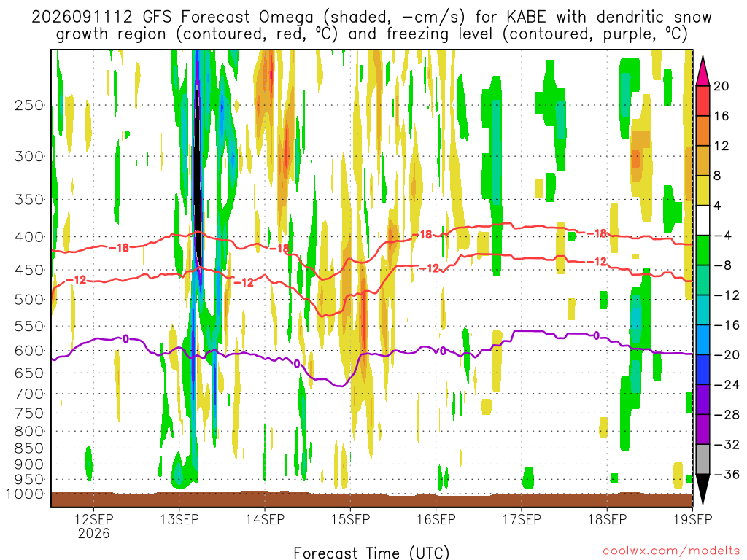Select the gray -32 legend swatch
Image resolution: width=747 pixels, height=560 pixels.
703,459
